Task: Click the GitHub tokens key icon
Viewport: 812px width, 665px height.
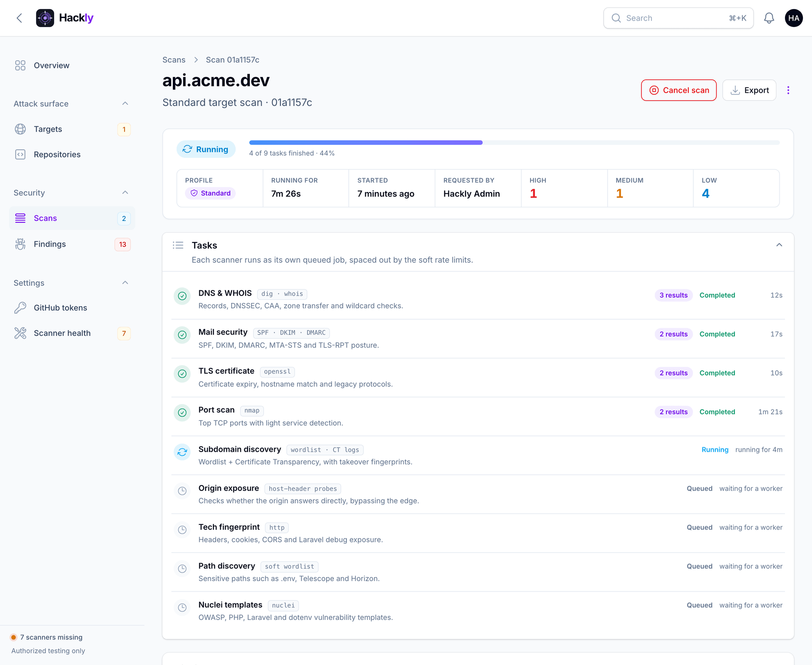Action: pos(20,307)
